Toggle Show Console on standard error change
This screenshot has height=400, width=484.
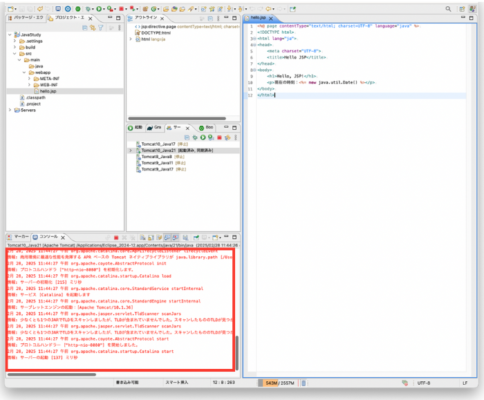[175, 238]
